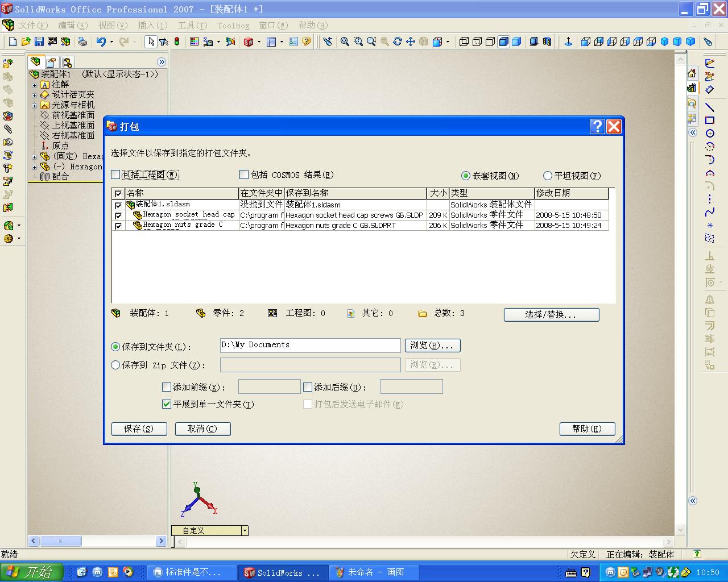Switch to the 未命名 - 画图 taskbar window
The image size is (728, 582).
[x=374, y=572]
